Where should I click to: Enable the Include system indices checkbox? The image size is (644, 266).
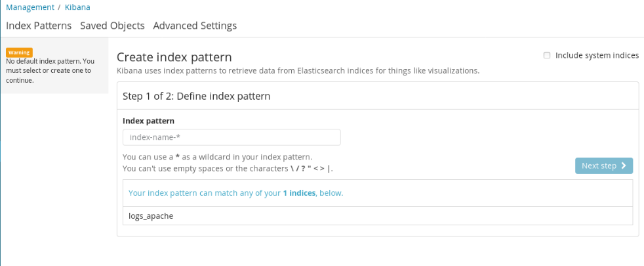(547, 56)
